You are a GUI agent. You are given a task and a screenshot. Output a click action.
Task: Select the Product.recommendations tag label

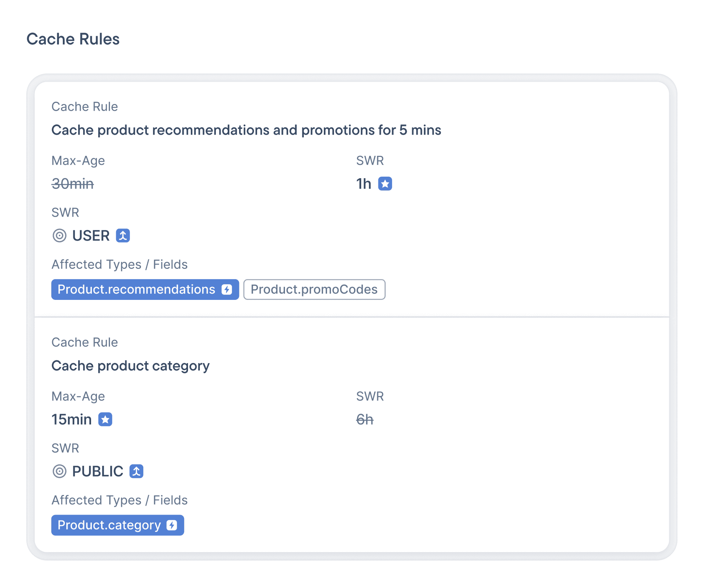click(136, 290)
